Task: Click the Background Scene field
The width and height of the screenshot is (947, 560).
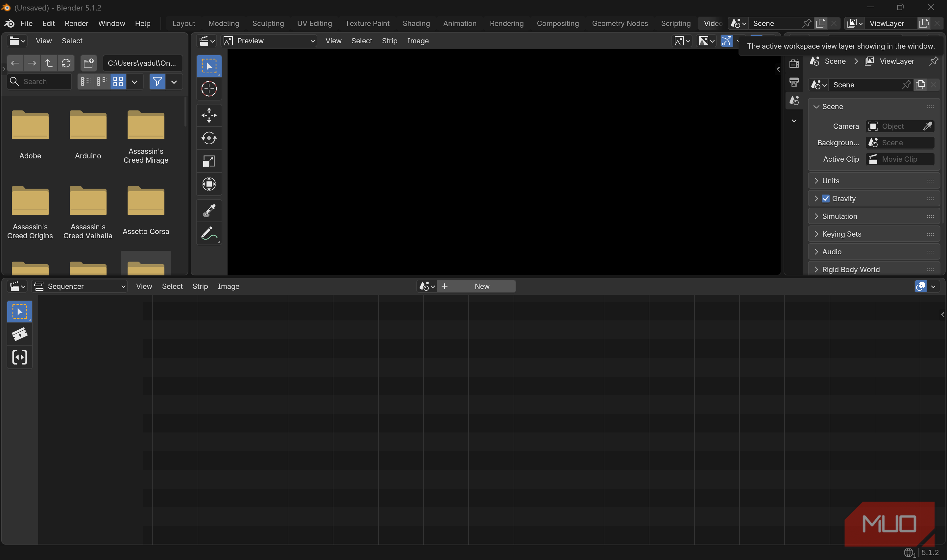Action: (x=900, y=143)
